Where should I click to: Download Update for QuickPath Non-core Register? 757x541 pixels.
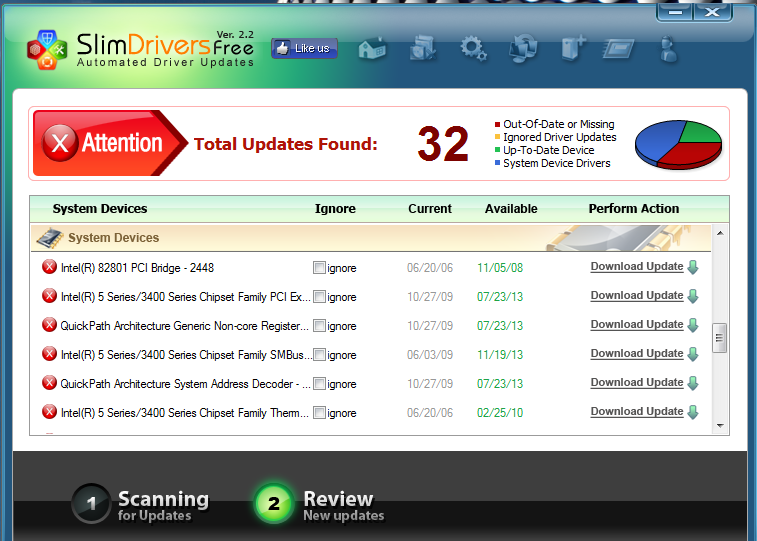637,324
